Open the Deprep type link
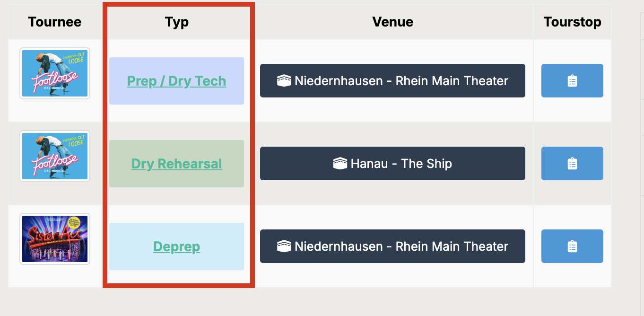 coord(176,246)
